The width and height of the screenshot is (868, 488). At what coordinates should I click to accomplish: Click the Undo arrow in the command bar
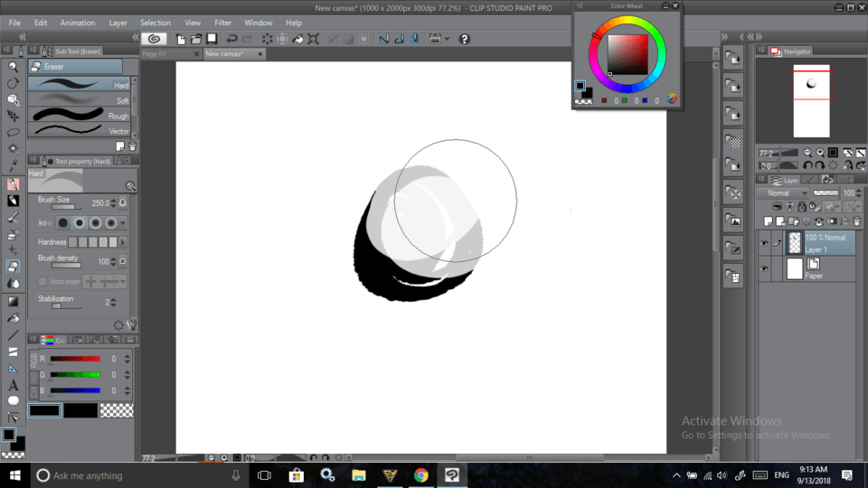(232, 39)
